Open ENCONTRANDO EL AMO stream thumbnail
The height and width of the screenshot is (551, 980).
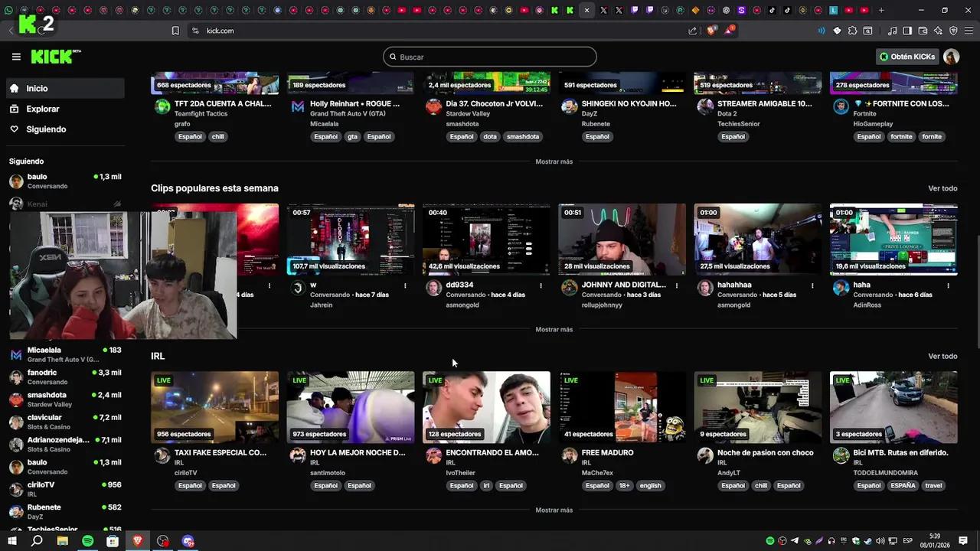tap(486, 407)
